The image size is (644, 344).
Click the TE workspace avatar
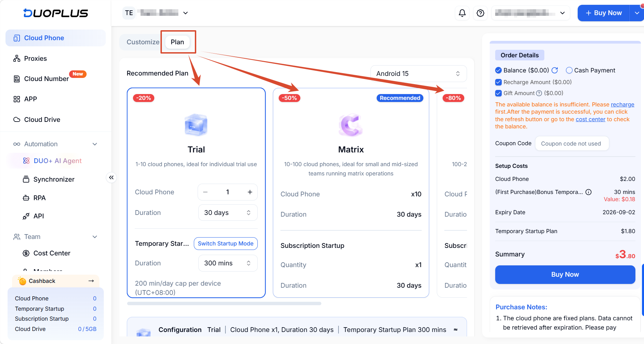pyautogui.click(x=129, y=13)
